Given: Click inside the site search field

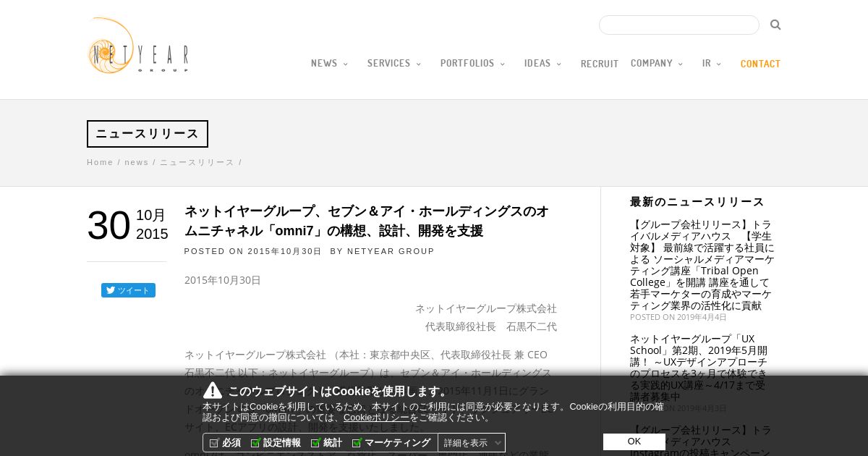Looking at the screenshot, I should 679,25.
